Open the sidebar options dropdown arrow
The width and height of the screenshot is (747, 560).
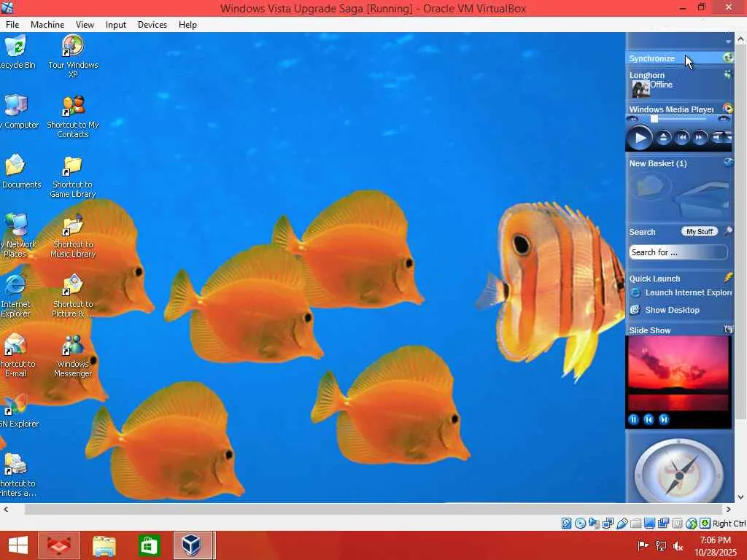coord(728,42)
